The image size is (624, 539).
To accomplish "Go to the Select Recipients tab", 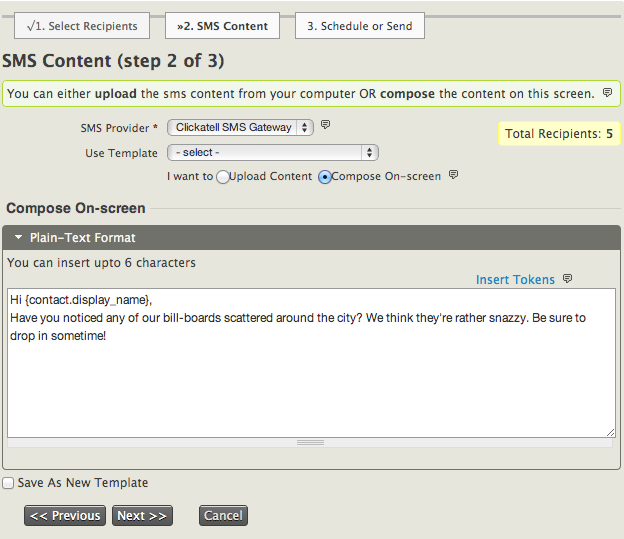I will pos(82,26).
